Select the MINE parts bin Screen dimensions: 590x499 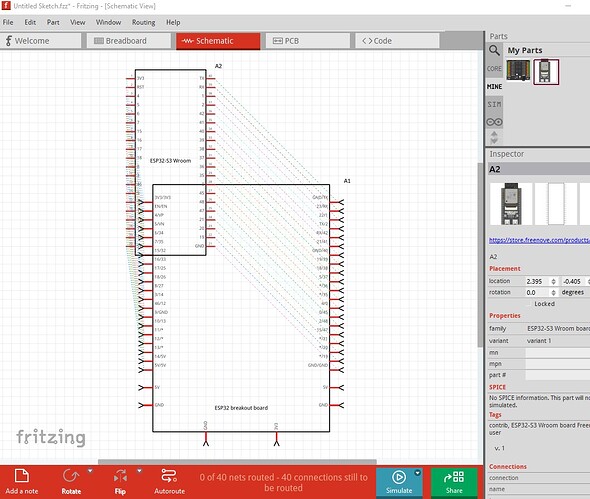pos(494,87)
